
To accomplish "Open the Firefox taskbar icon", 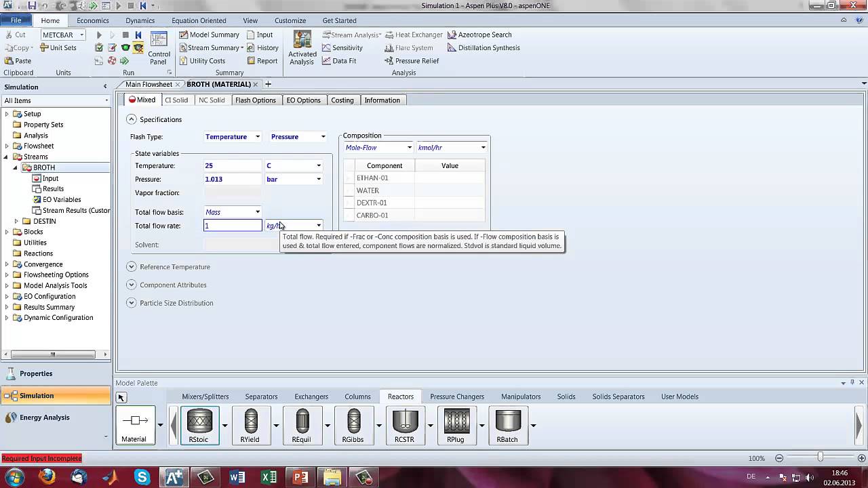I will pos(47,477).
